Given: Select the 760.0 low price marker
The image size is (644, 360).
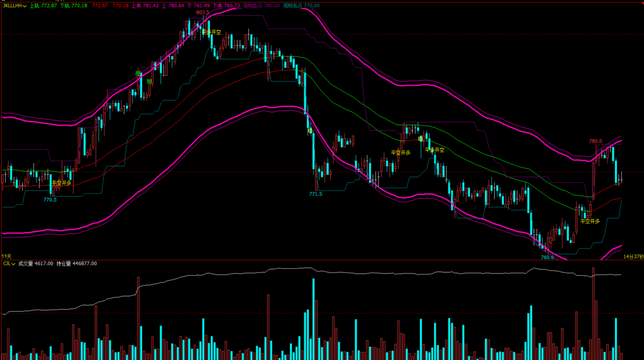Looking at the screenshot, I should (547, 257).
